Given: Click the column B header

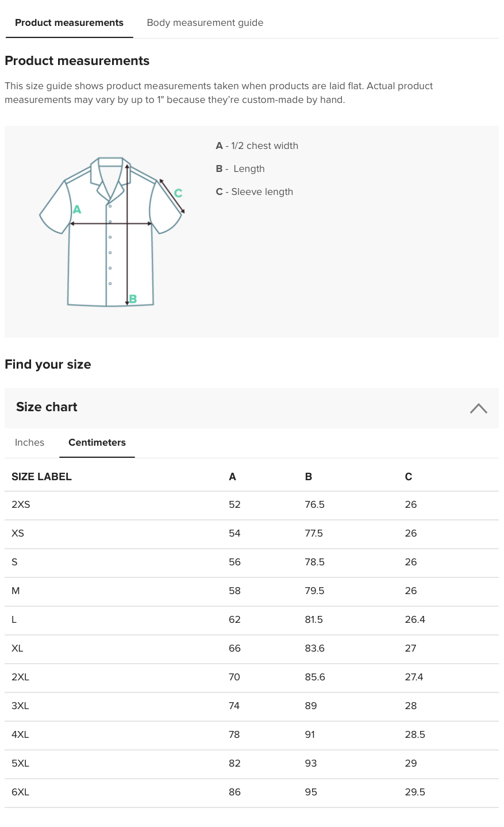Looking at the screenshot, I should [x=309, y=477].
